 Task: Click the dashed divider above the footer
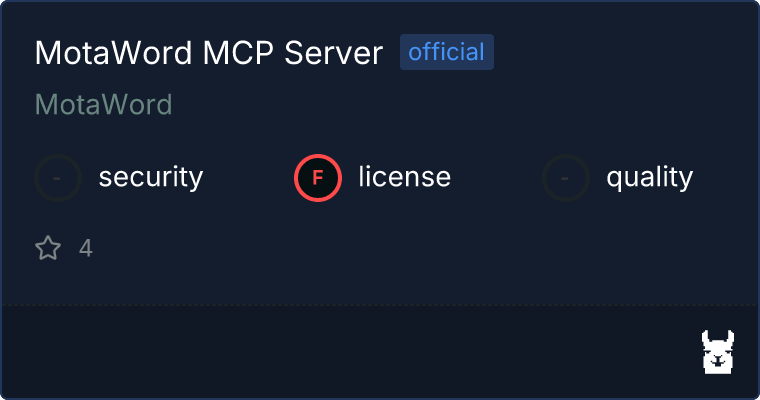380,305
